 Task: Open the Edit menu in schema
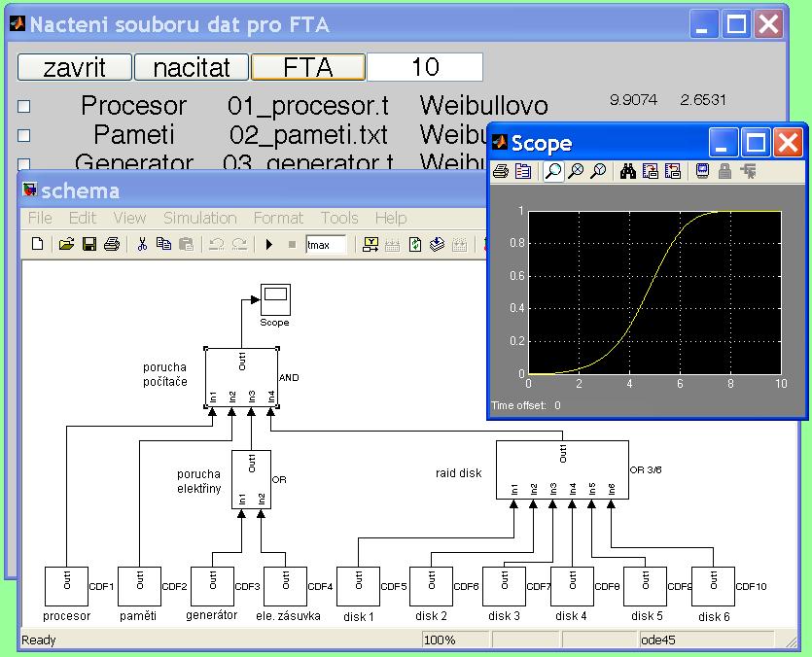click(83, 218)
